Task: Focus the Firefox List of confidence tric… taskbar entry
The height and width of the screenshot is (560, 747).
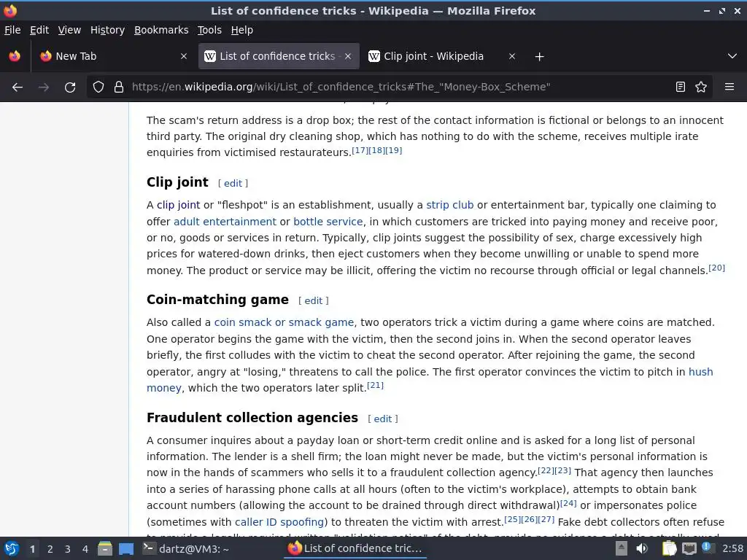Action: point(355,548)
